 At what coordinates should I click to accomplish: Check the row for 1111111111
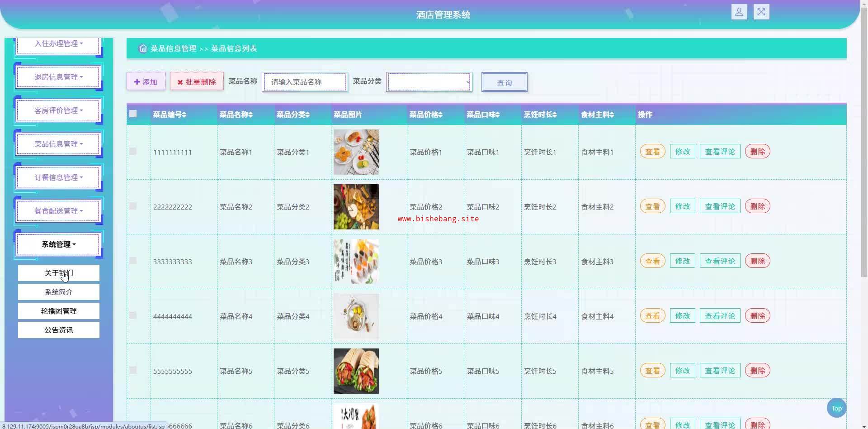pos(133,151)
